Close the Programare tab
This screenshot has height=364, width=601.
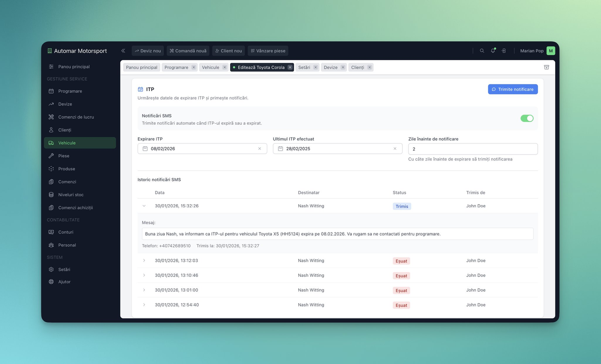(x=193, y=68)
